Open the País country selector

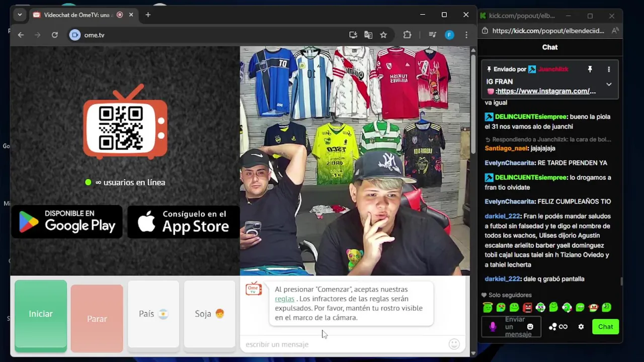[x=153, y=314]
